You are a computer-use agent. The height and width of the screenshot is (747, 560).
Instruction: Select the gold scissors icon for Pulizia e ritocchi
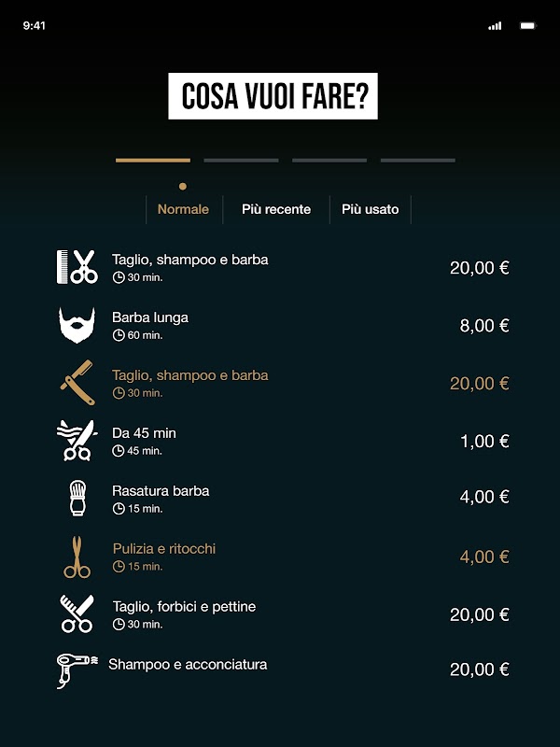77,557
